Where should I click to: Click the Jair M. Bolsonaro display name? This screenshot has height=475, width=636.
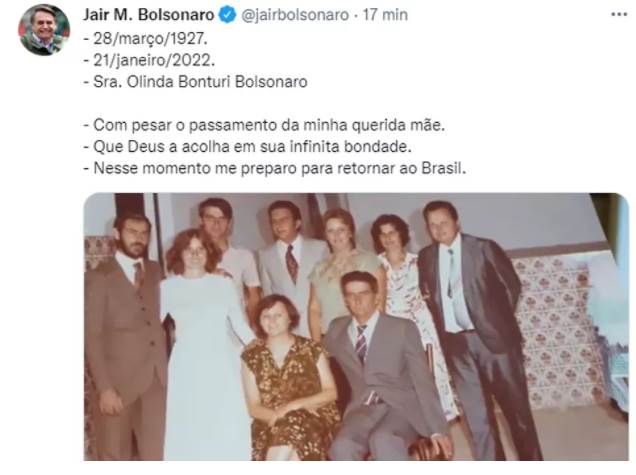pyautogui.click(x=148, y=15)
